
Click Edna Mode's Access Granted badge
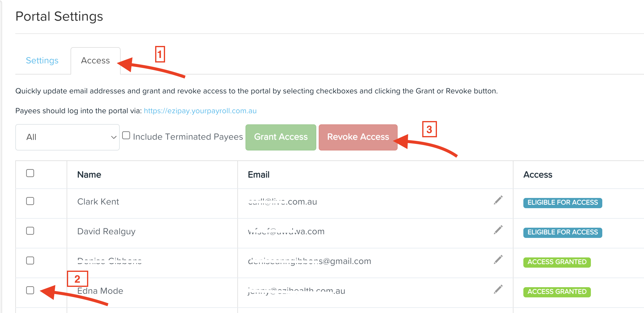557,292
